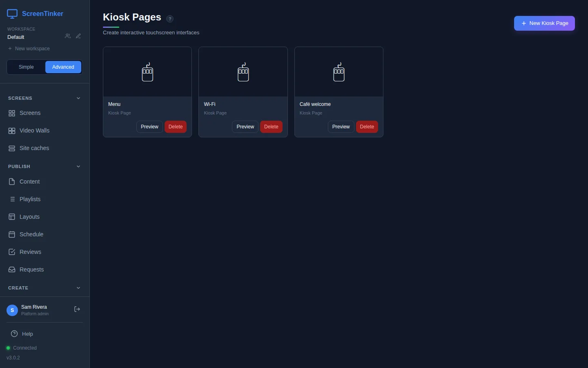Image resolution: width=588 pixels, height=368 pixels.
Task: Open the Café welcome kiosk page thumbnail
Action: point(339,72)
